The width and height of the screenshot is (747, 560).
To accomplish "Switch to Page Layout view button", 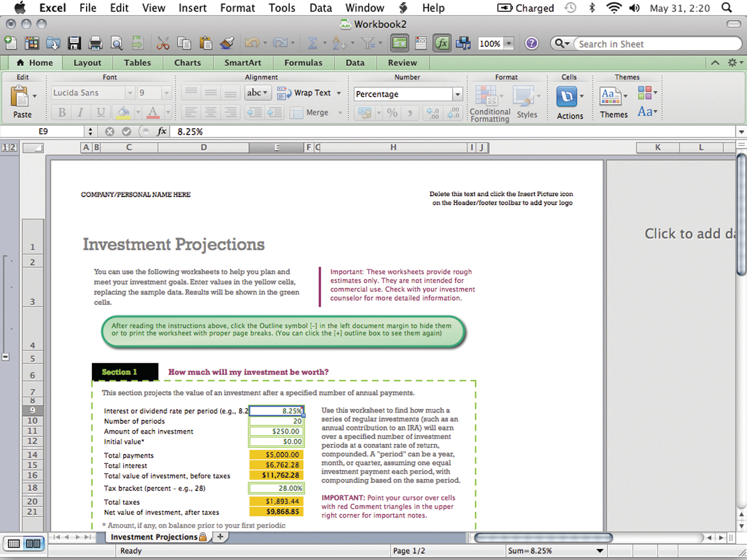I will tap(33, 544).
